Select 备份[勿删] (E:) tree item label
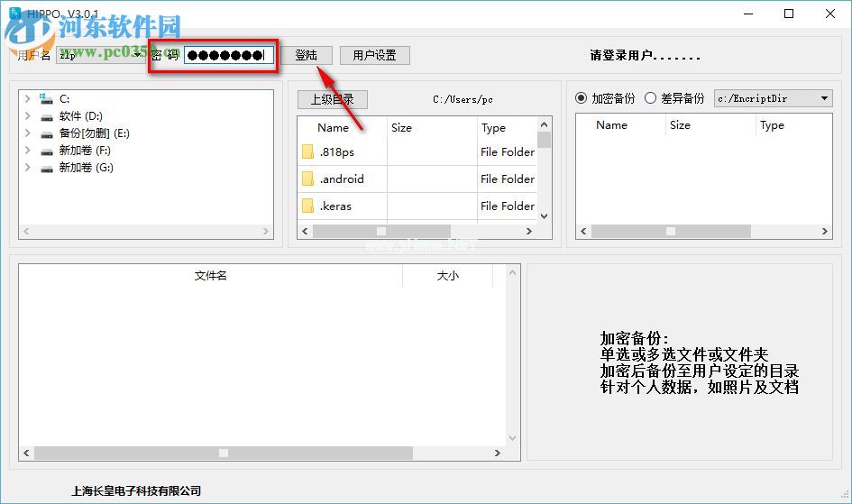The height and width of the screenshot is (504, 852). [94, 133]
